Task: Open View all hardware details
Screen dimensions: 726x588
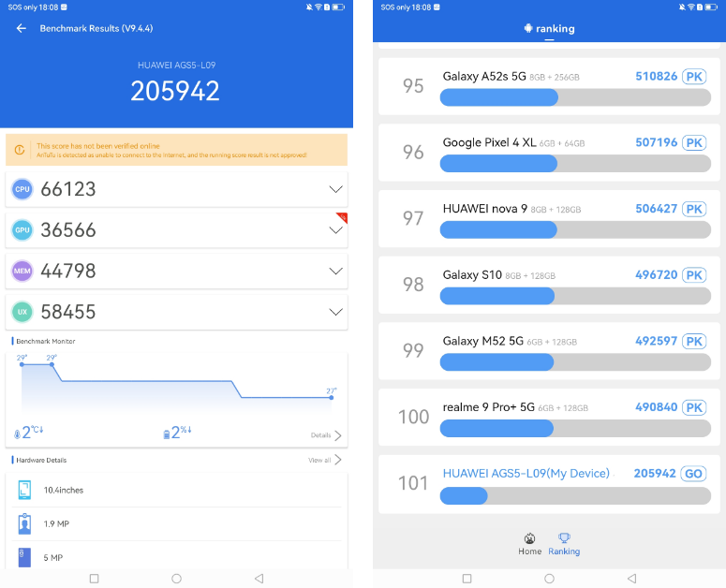Action: 325,460
